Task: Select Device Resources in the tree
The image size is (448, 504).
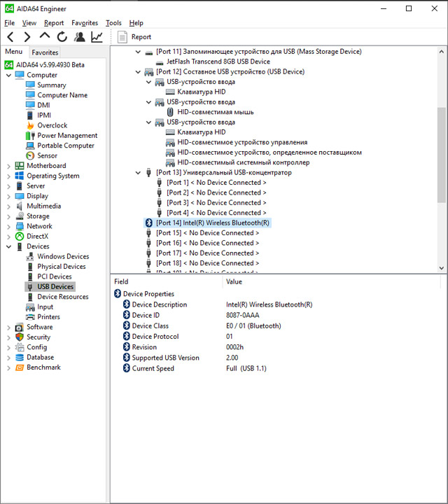Action: pos(63,297)
